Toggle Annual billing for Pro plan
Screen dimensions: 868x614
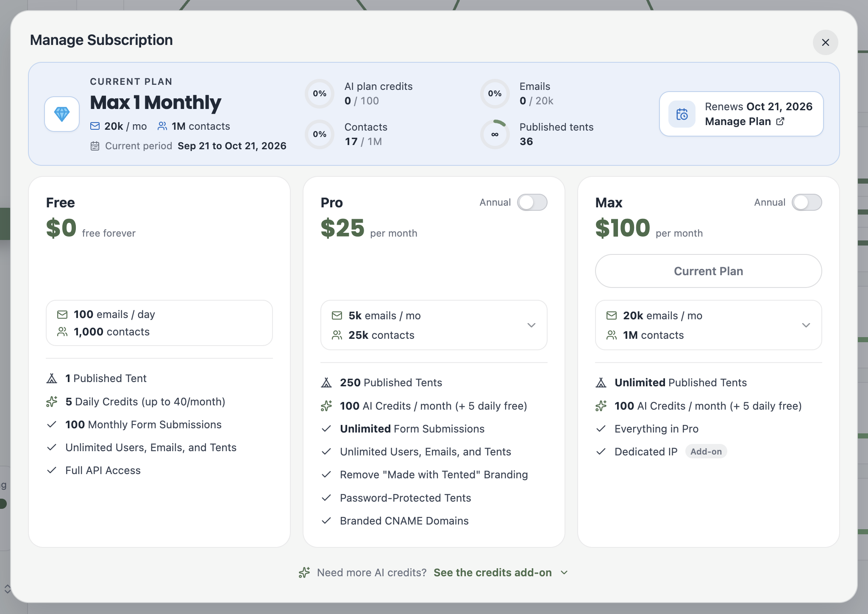tap(532, 202)
